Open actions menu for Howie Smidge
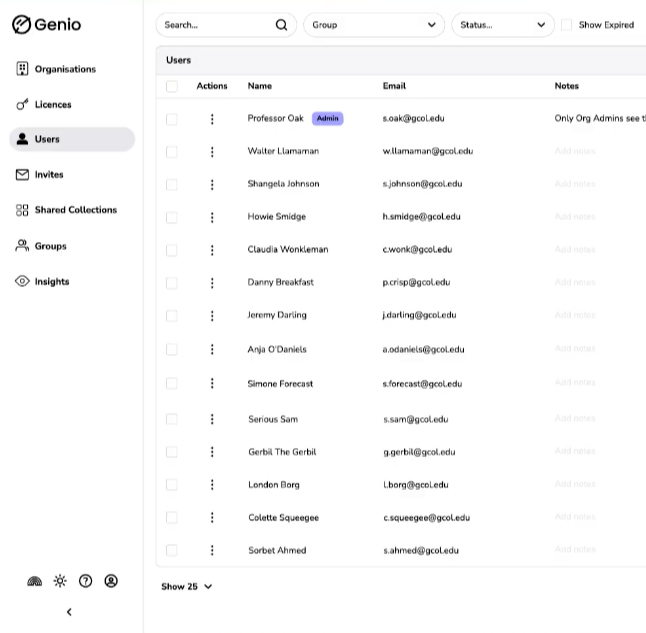This screenshot has width=646, height=633. tap(212, 217)
